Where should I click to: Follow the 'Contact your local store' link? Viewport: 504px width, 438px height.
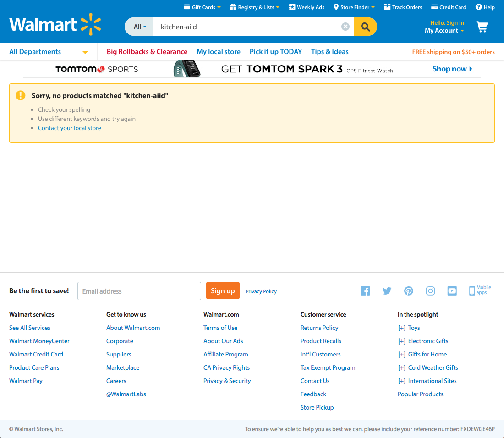click(69, 128)
